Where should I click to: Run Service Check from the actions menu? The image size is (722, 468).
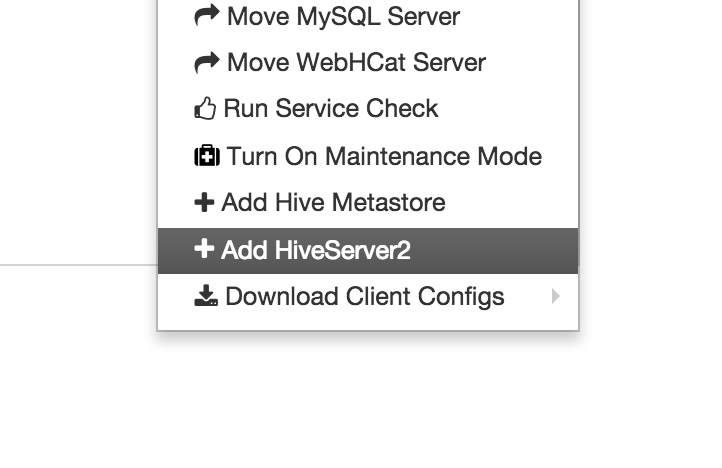coord(330,108)
